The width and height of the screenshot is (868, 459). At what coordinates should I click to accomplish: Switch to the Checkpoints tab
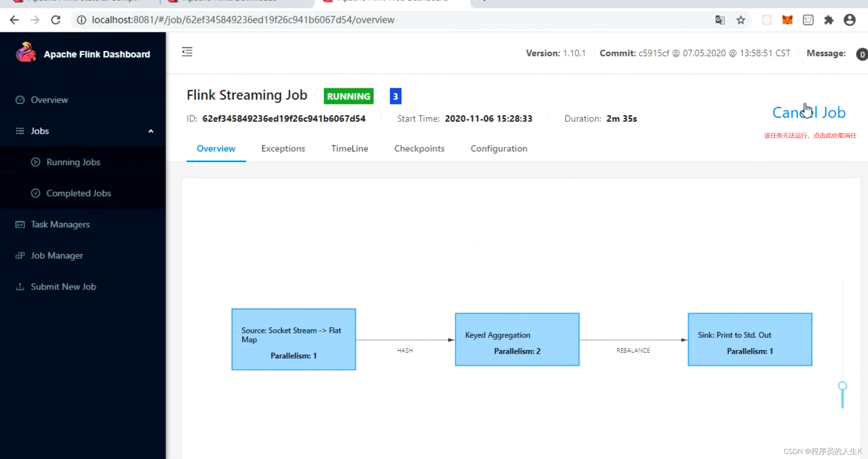[419, 148]
